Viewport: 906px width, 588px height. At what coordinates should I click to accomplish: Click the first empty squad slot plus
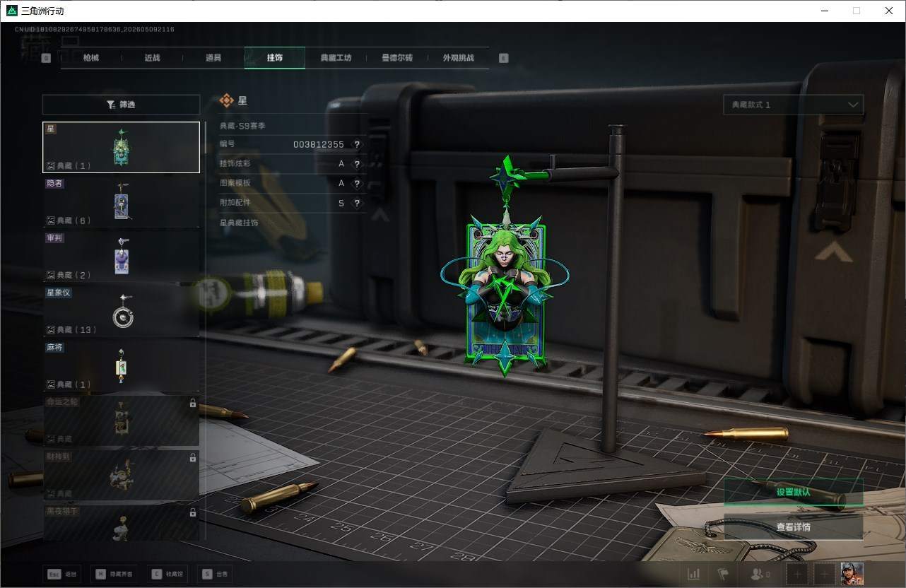(798, 575)
